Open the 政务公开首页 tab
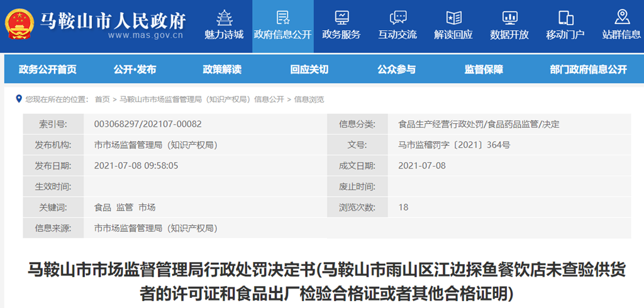 (x=48, y=69)
